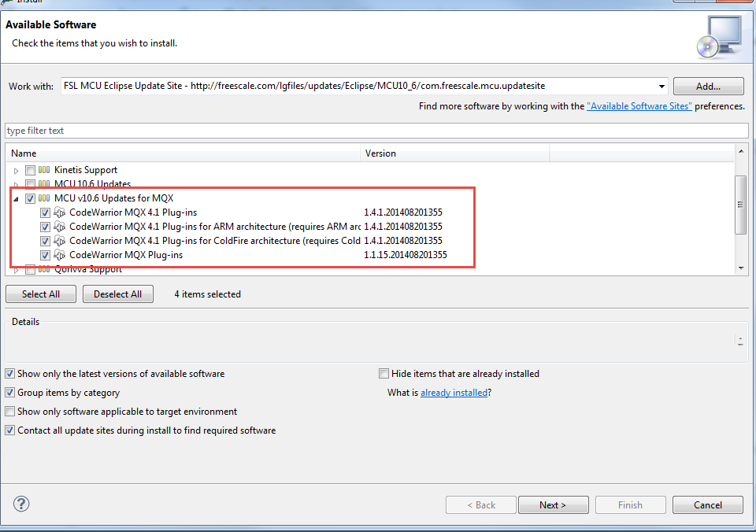This screenshot has height=532, width=756.
Task: Select the Kinetis Support row text
Action: tap(86, 170)
